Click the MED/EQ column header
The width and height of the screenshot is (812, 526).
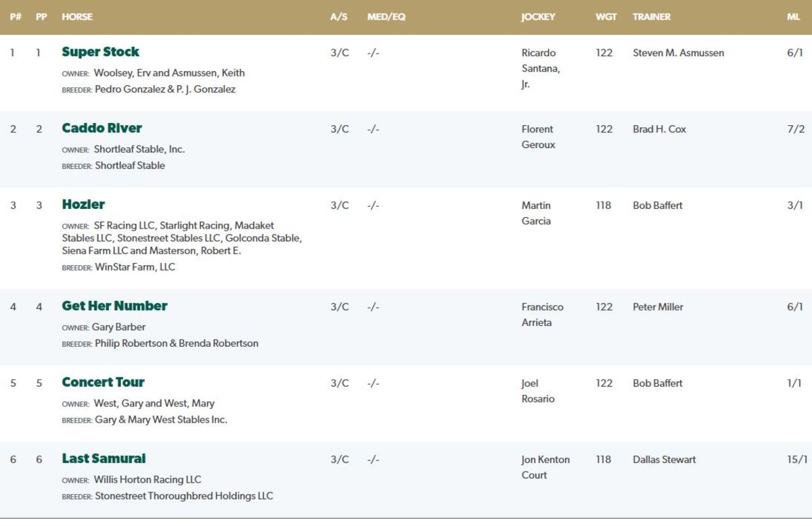[386, 17]
